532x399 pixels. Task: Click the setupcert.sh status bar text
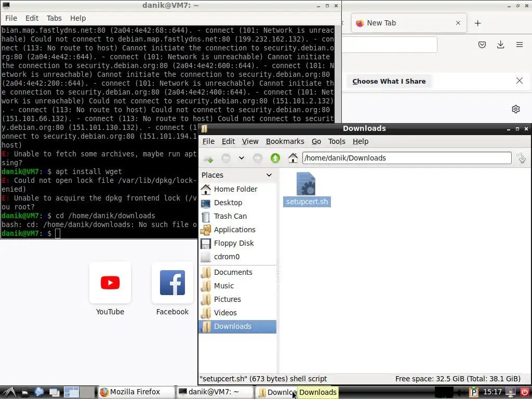click(263, 379)
